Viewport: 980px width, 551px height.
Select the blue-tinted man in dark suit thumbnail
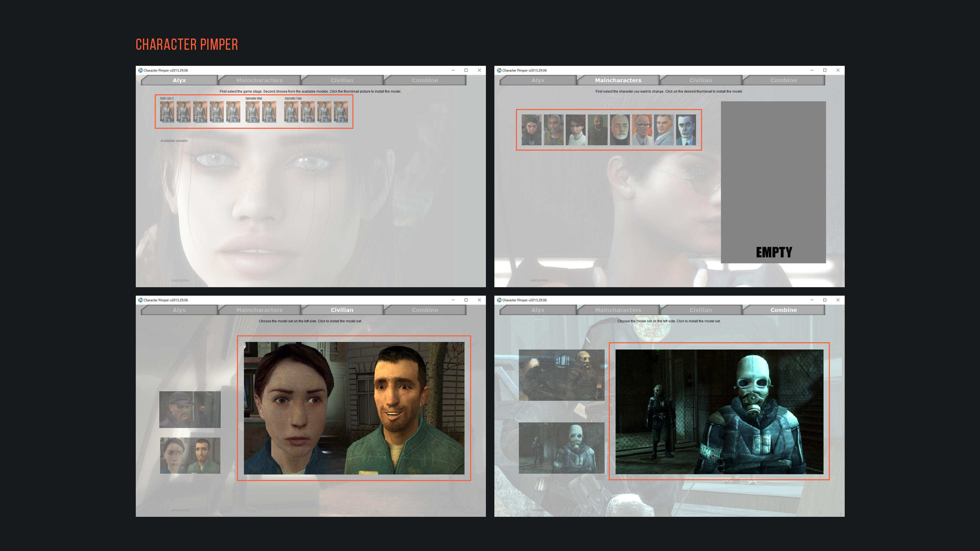click(686, 130)
